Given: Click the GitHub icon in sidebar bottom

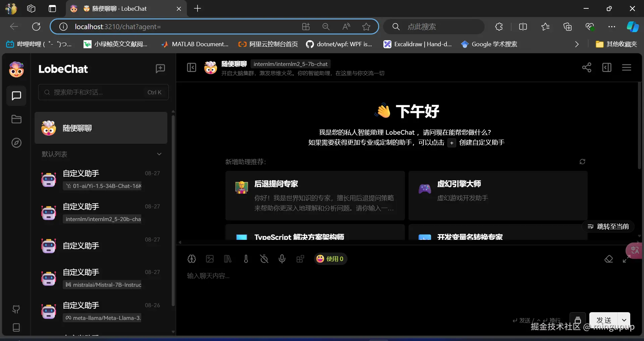Looking at the screenshot, I should 16,309.
